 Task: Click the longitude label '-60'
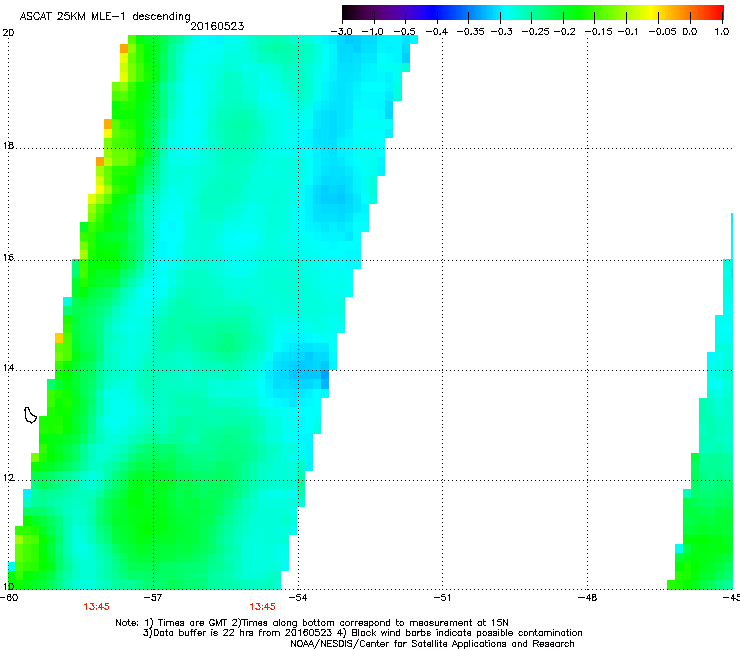[x=9, y=597]
